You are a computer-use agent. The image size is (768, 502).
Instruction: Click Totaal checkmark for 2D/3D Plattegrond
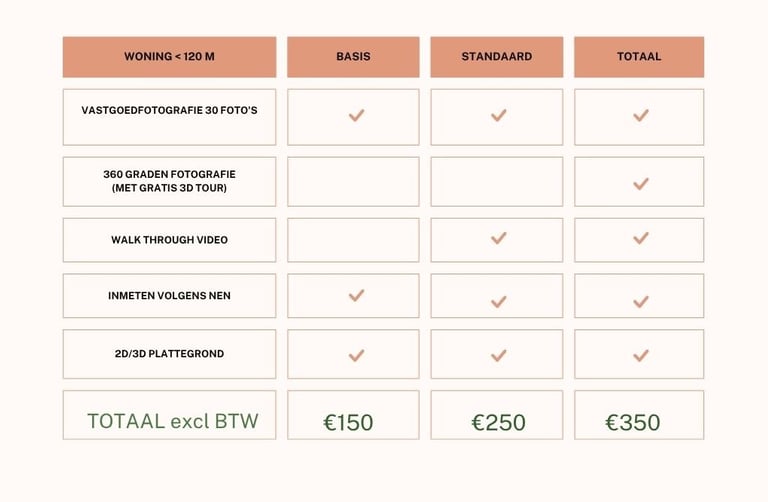(641, 355)
